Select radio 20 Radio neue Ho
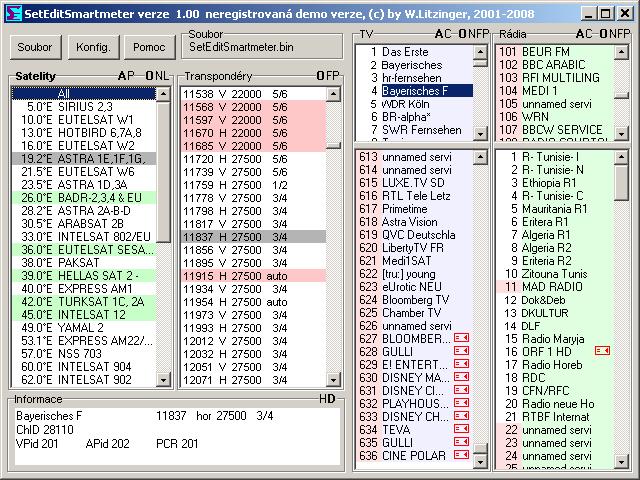 click(555, 404)
